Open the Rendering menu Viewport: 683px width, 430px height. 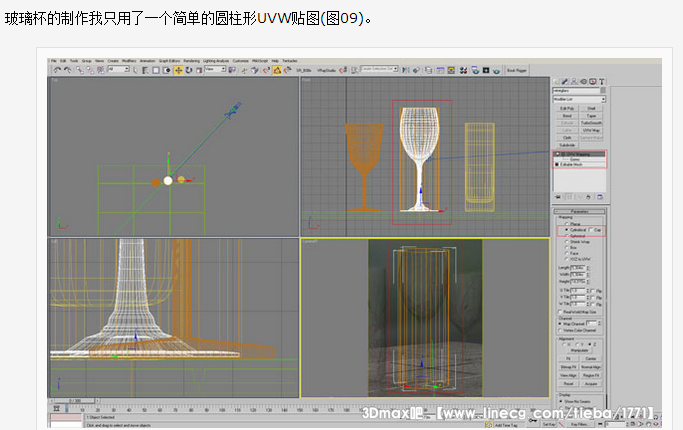(191, 61)
